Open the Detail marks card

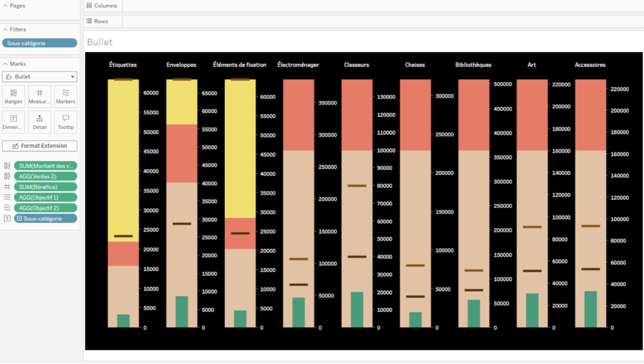tap(40, 122)
